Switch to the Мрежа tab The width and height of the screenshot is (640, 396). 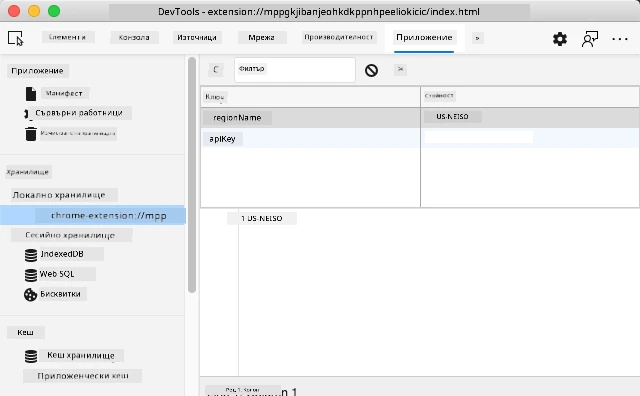point(261,38)
